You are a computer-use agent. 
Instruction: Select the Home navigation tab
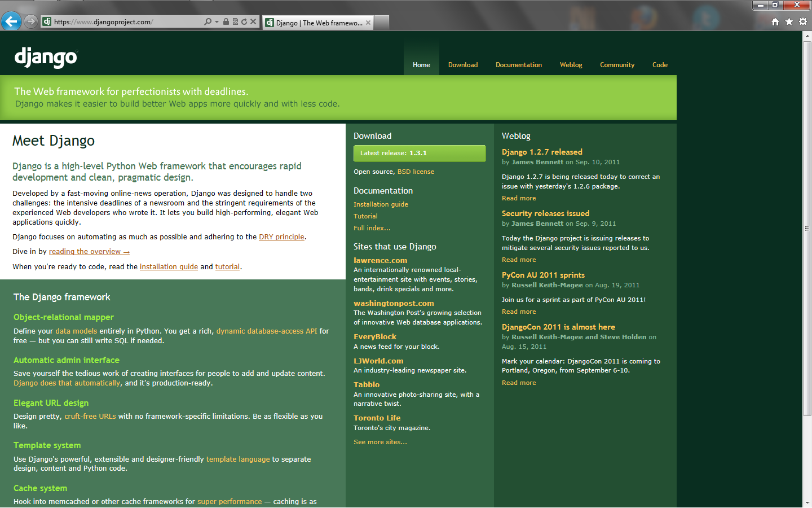[421, 65]
